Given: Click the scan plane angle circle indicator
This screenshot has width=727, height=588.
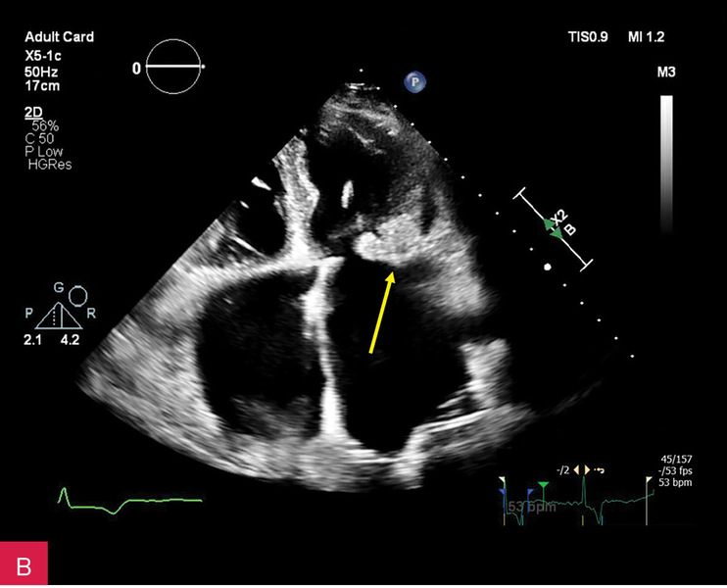Looking at the screenshot, I should point(177,67).
